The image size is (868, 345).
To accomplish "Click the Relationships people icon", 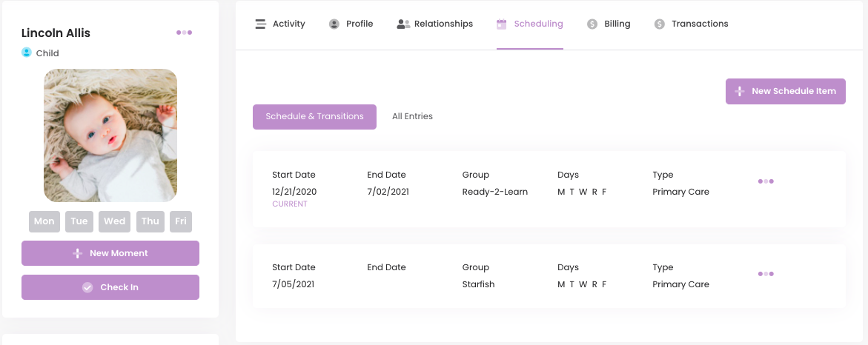I will [403, 24].
